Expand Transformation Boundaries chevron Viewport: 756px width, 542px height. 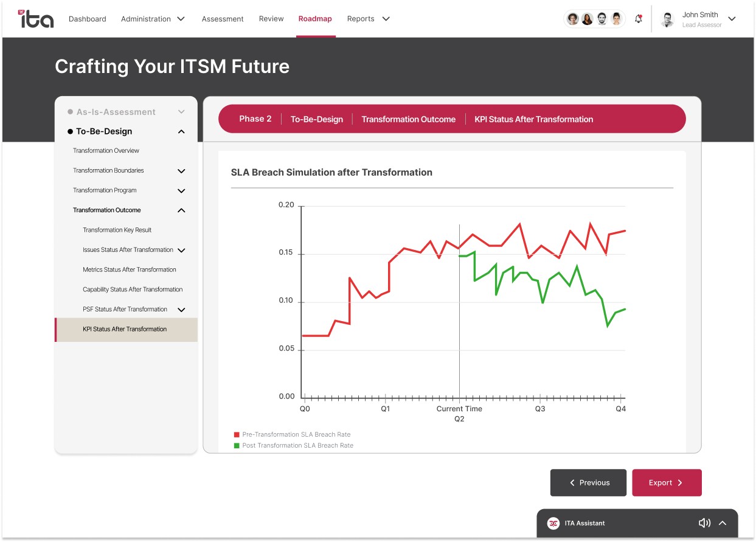181,171
